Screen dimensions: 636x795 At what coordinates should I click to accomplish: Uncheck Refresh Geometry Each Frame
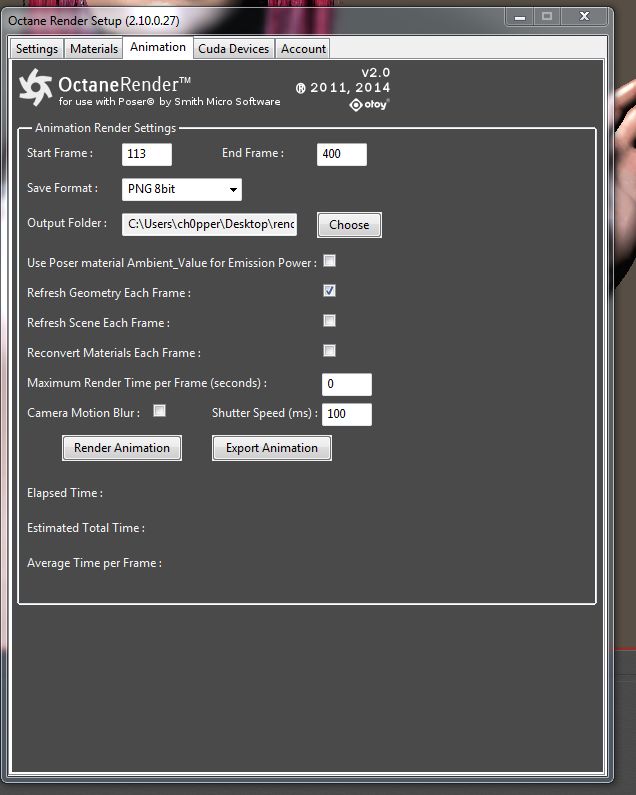(x=330, y=291)
